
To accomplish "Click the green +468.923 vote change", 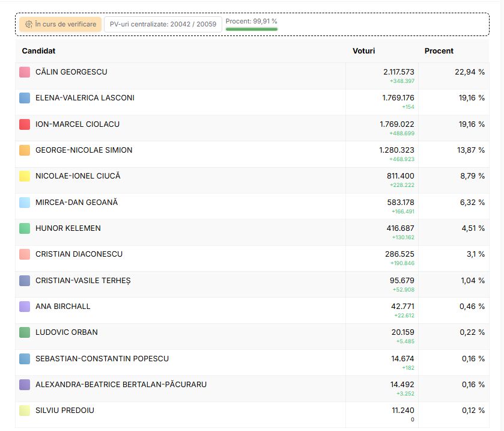I will [402, 159].
